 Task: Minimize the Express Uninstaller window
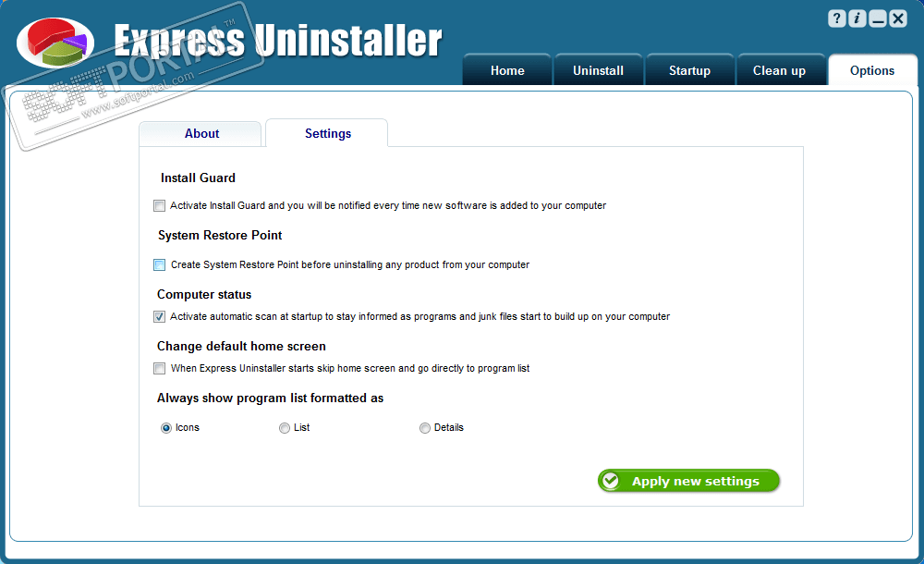(x=878, y=18)
